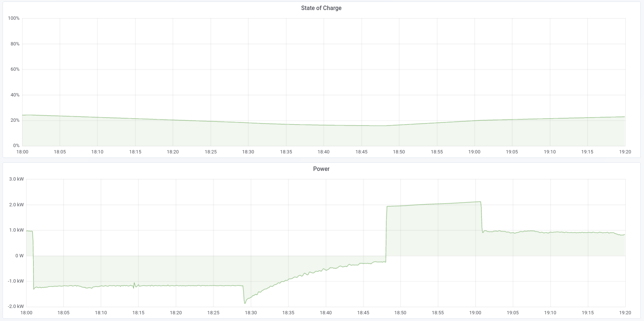This screenshot has height=321, width=644.
Task: Click the 60% label on State of Charge axis
Action: 15,69
